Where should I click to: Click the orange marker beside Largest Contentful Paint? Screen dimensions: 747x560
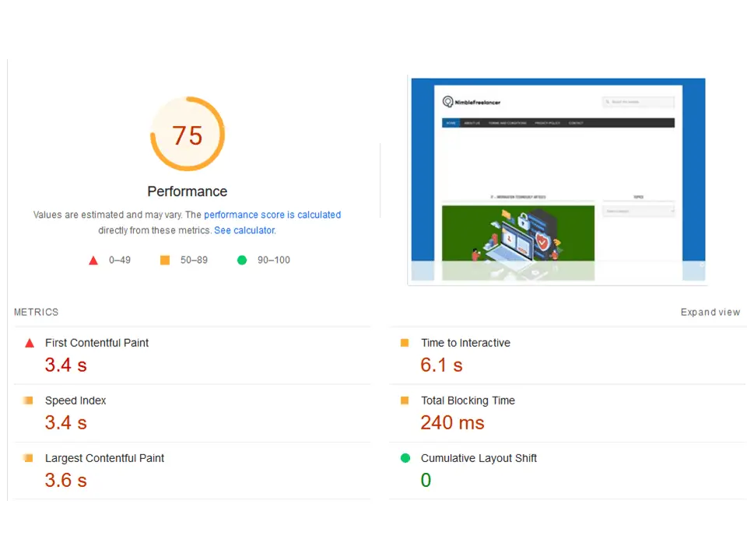pyautogui.click(x=28, y=458)
